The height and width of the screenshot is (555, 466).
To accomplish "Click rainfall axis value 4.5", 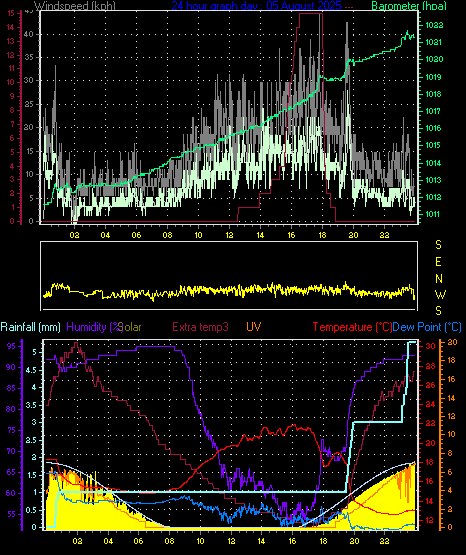I will 30,370.
